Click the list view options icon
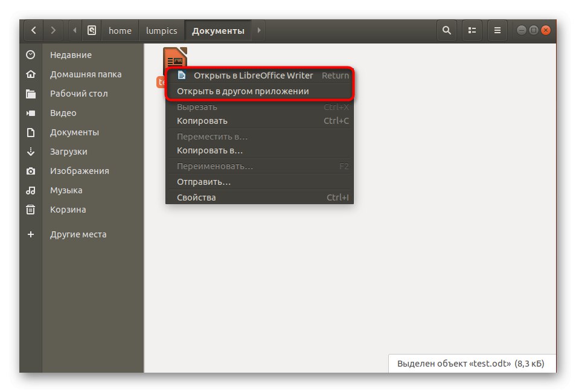Screen dimensions: 576x392 (472, 30)
